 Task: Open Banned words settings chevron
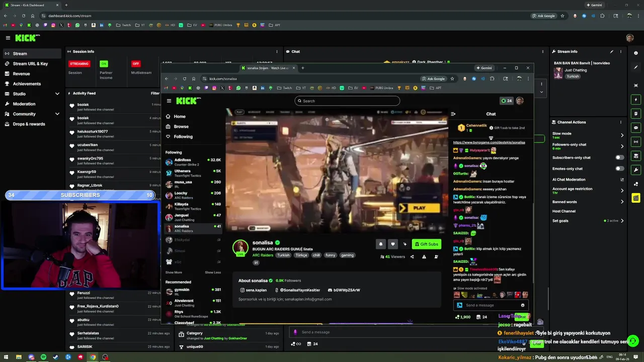click(622, 202)
